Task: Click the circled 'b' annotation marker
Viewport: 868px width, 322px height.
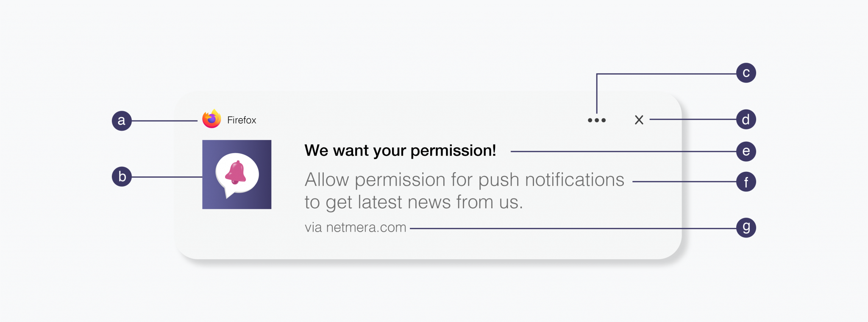Action: tap(122, 176)
